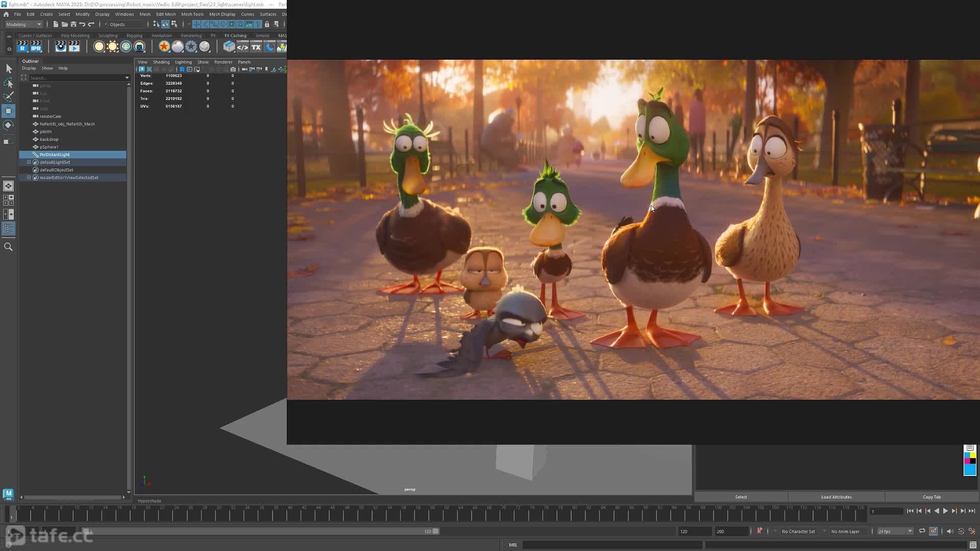The width and height of the screenshot is (980, 551).
Task: Open the TX texture manager shelf icon
Action: 256,47
